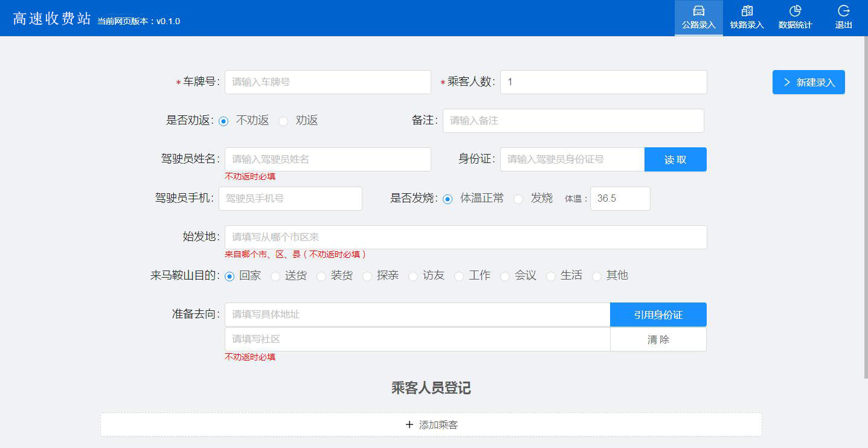Click the 体温 temperature input box

[620, 199]
